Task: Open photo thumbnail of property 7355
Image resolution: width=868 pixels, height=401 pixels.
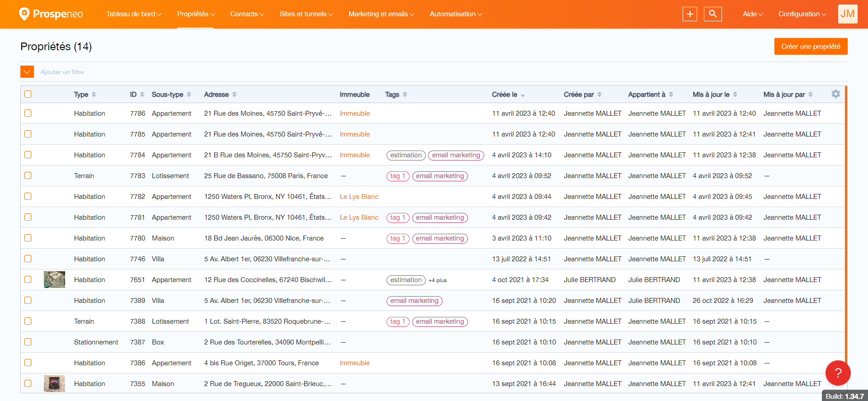Action: (x=54, y=383)
